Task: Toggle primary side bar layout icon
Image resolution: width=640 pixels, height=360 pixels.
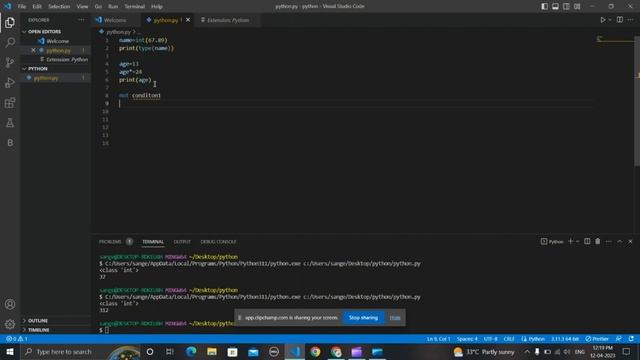Action: tap(544, 7)
